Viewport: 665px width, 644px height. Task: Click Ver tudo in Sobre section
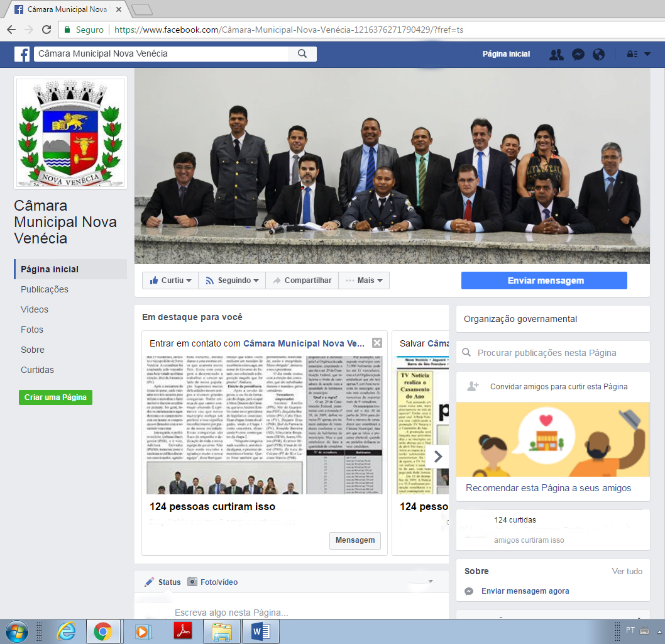click(627, 571)
